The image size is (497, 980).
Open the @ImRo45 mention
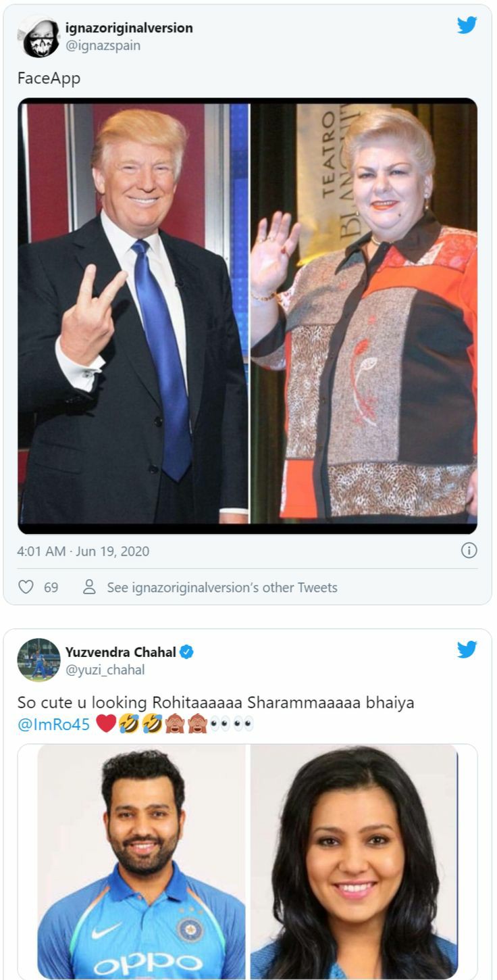(53, 725)
